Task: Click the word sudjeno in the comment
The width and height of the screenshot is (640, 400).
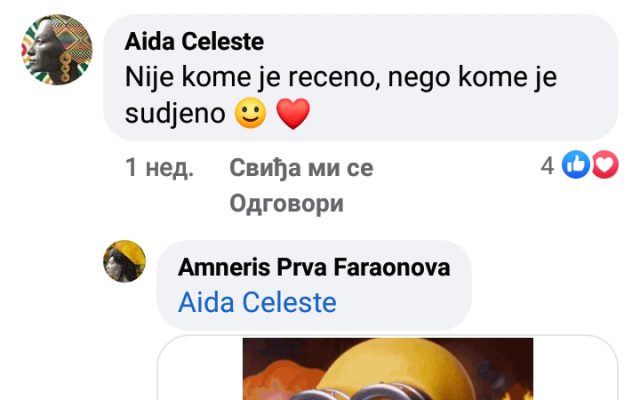Action: click(x=175, y=113)
